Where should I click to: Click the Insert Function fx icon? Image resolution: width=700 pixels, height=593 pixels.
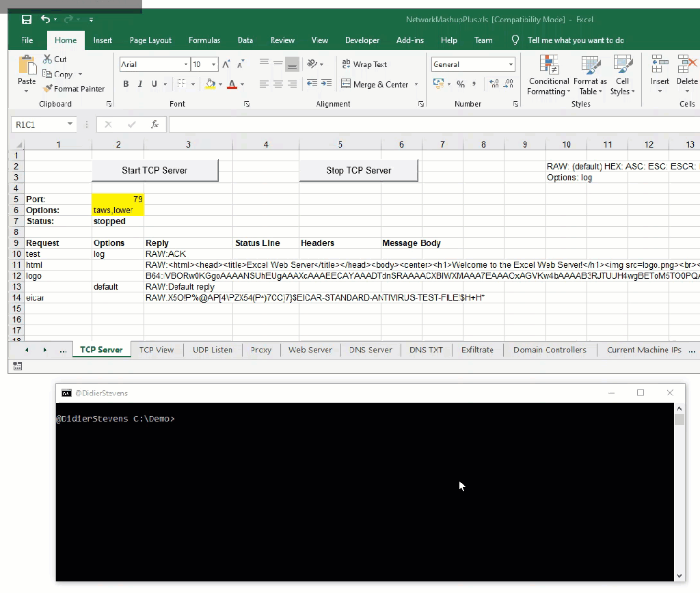(x=154, y=124)
